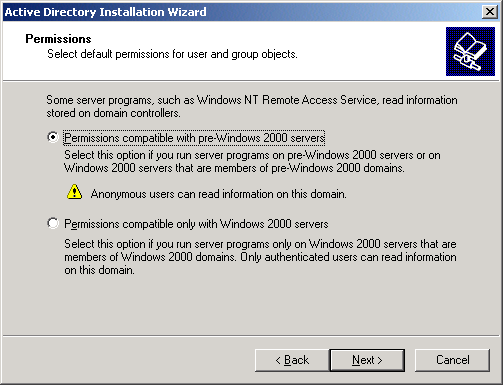Go to previous step with Back button

coord(292,360)
